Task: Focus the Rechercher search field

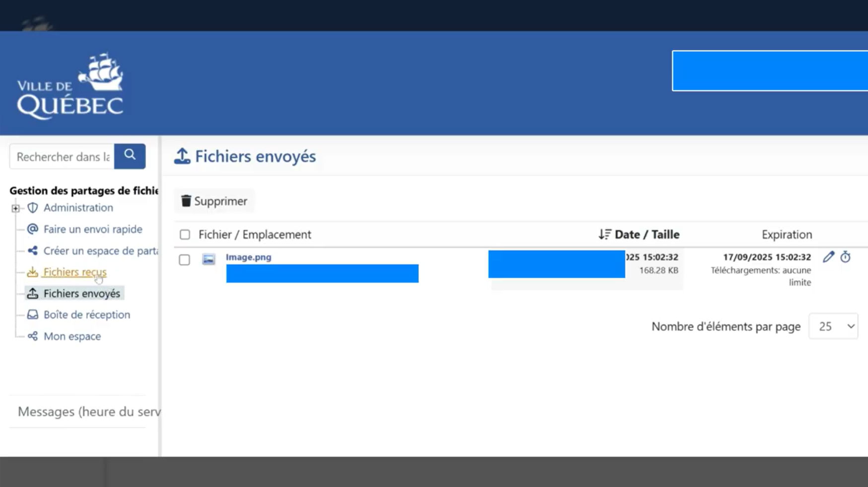Action: 63,157
